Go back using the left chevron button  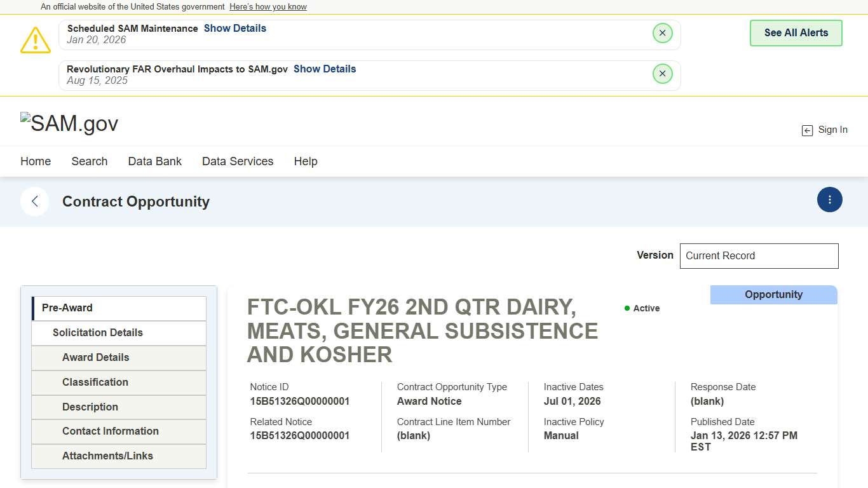coord(35,201)
